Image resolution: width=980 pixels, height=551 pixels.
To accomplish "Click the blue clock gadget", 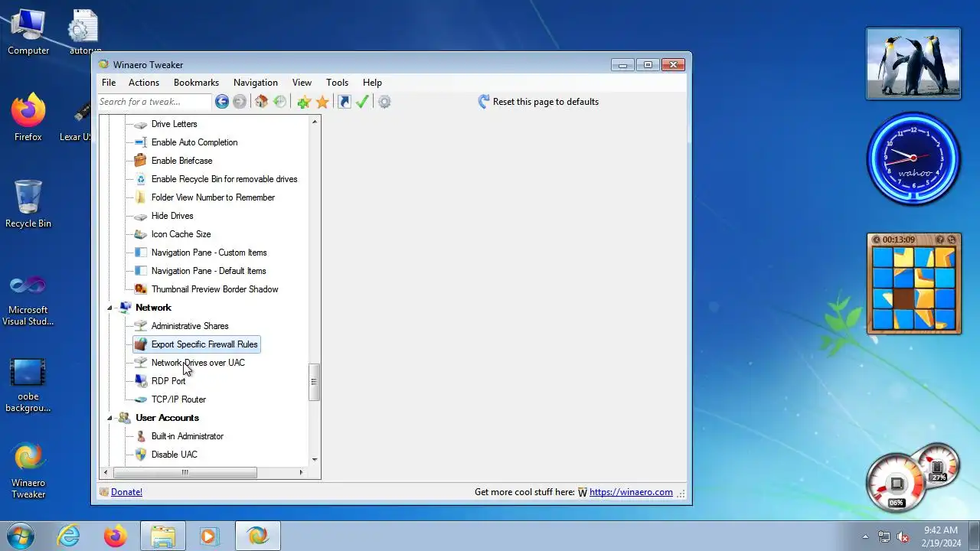I will [913, 158].
